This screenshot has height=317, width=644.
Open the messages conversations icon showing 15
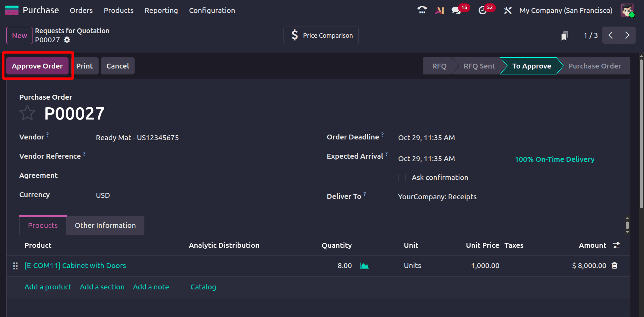pyautogui.click(x=457, y=10)
